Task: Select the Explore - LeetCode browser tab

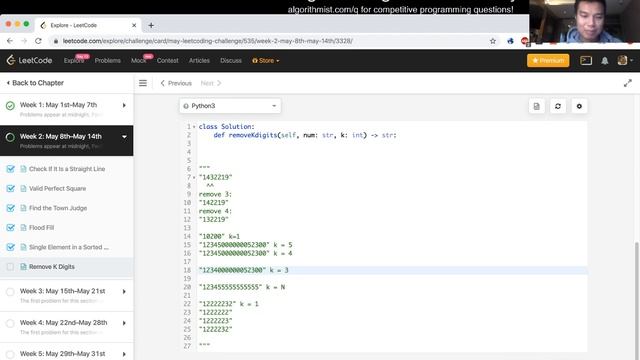Action: tap(88, 25)
